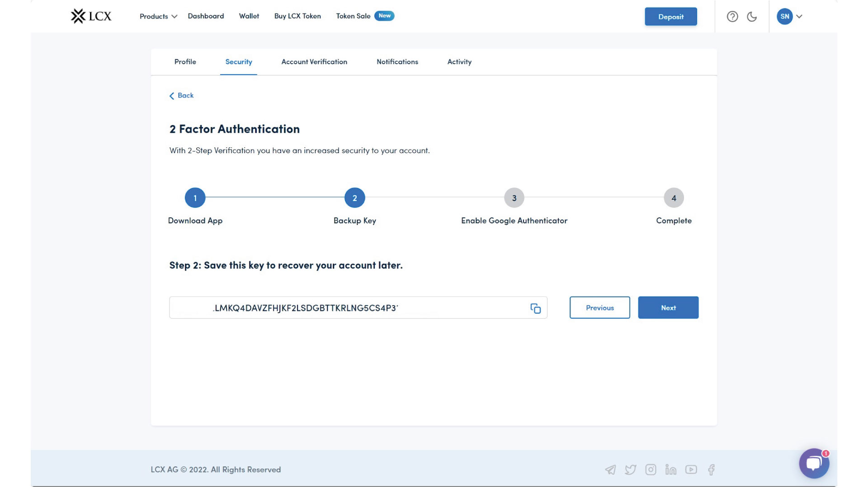Open LCX Twitter social link

click(630, 470)
